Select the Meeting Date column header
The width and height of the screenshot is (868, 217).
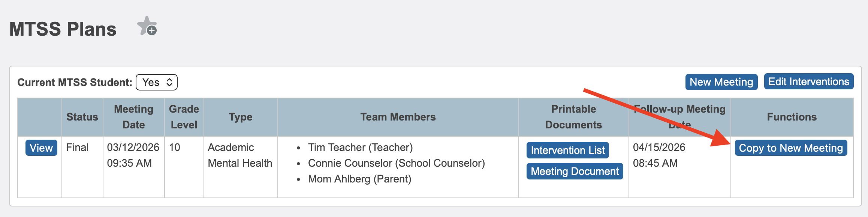click(x=133, y=117)
